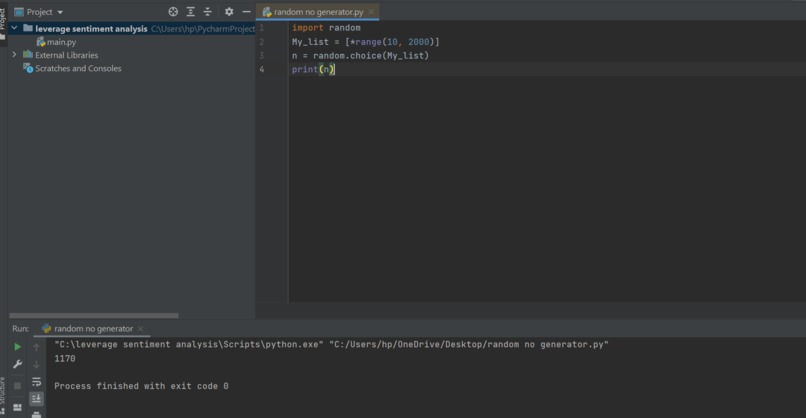This screenshot has width=806, height=418.
Task: Toggle scroll to end of console
Action: 36,398
